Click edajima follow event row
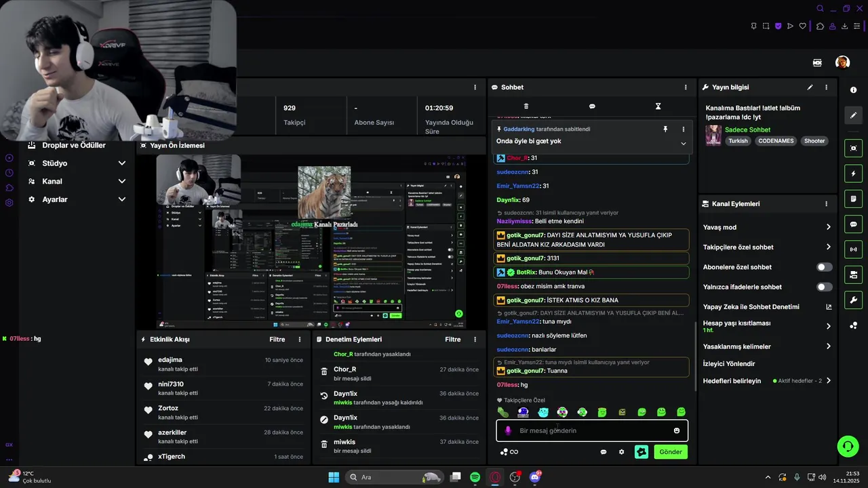868x488 pixels. tap(223, 364)
